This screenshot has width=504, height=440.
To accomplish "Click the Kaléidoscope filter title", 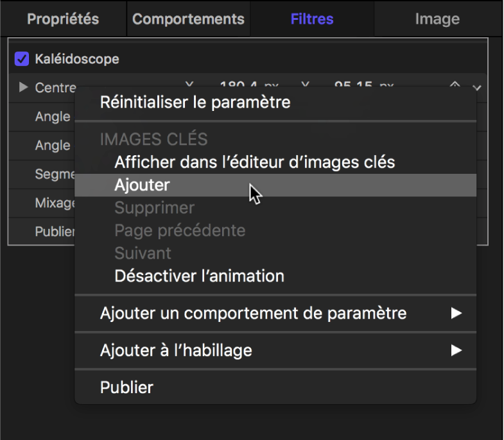I will click(x=77, y=59).
